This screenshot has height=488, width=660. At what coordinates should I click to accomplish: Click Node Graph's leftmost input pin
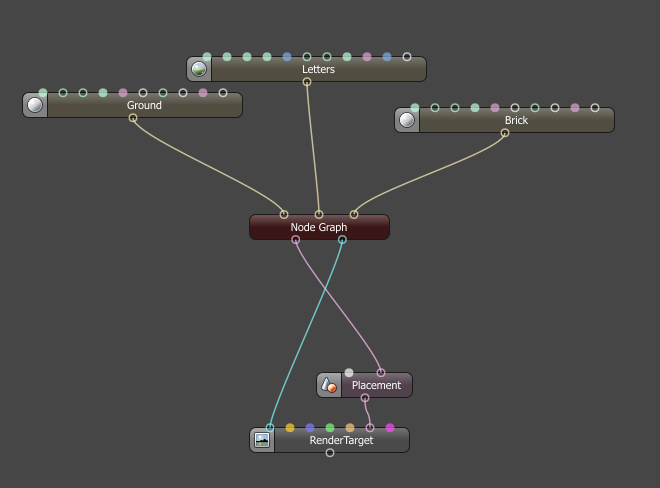[x=284, y=215]
